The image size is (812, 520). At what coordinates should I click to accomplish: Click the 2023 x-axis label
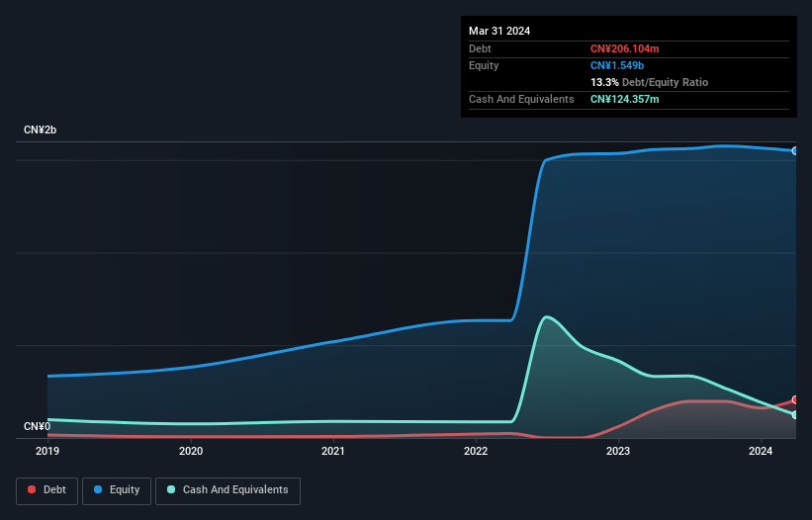pos(618,451)
